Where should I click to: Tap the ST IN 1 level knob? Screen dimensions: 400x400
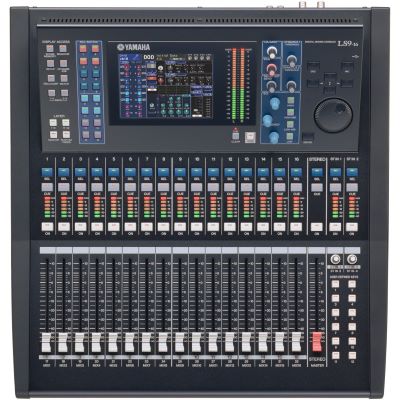coord(335,259)
